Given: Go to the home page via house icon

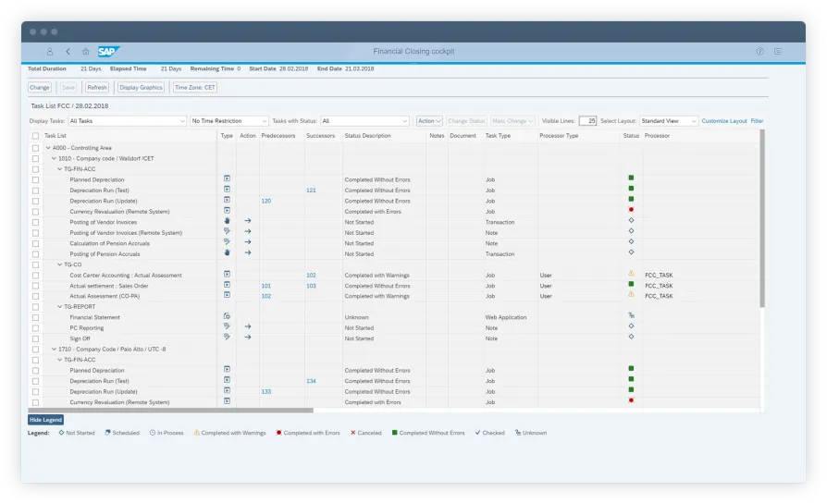Looking at the screenshot, I should [x=86, y=52].
